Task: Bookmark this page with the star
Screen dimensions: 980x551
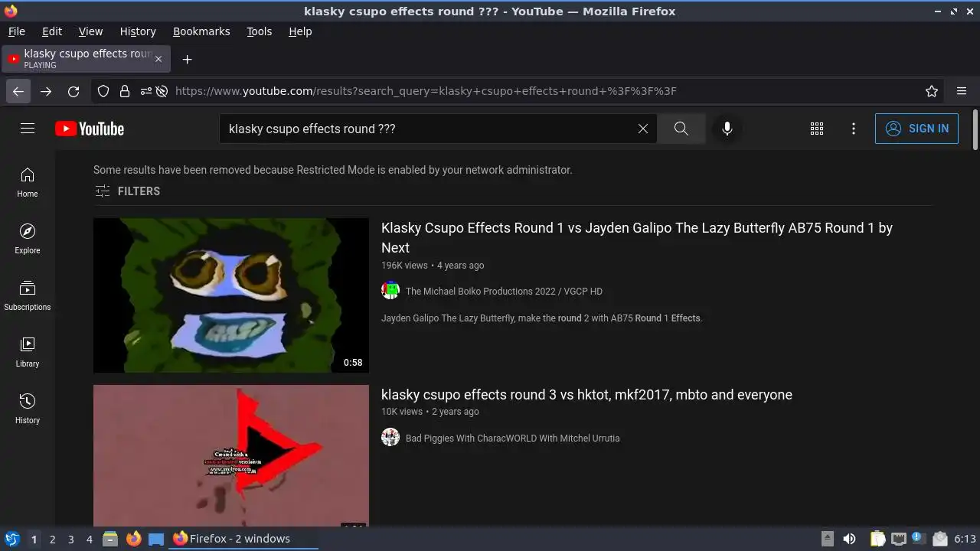Action: click(x=932, y=91)
